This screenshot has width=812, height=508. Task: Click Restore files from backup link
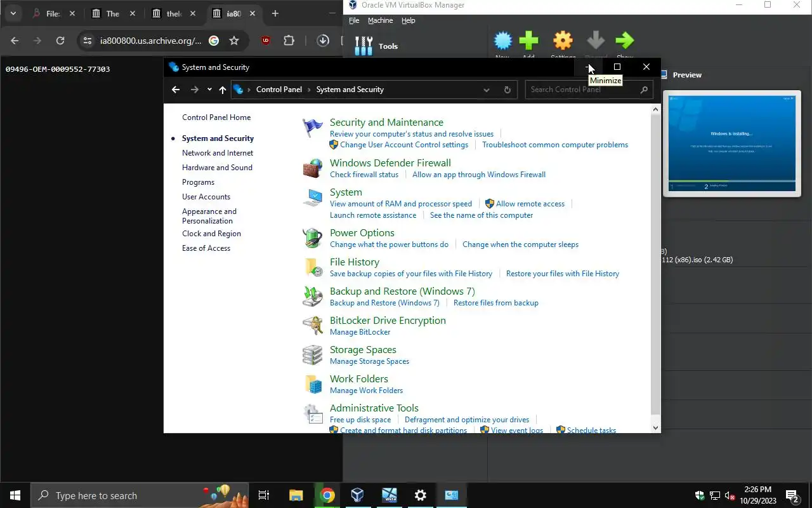click(x=496, y=303)
